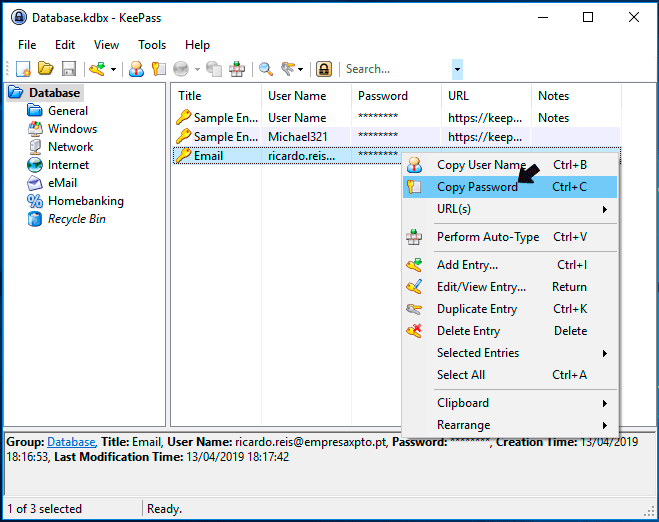The width and height of the screenshot is (659, 522).
Task: Choose Duplicate Entry in context menu
Action: coord(509,309)
